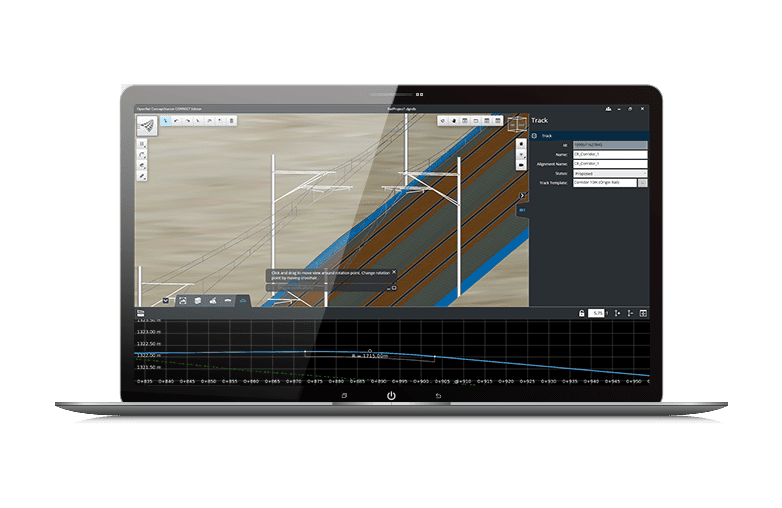Image resolution: width=782 pixels, height=508 pixels.
Task: Open the OpenRail ConceptStation main menu logo
Action: 147,126
